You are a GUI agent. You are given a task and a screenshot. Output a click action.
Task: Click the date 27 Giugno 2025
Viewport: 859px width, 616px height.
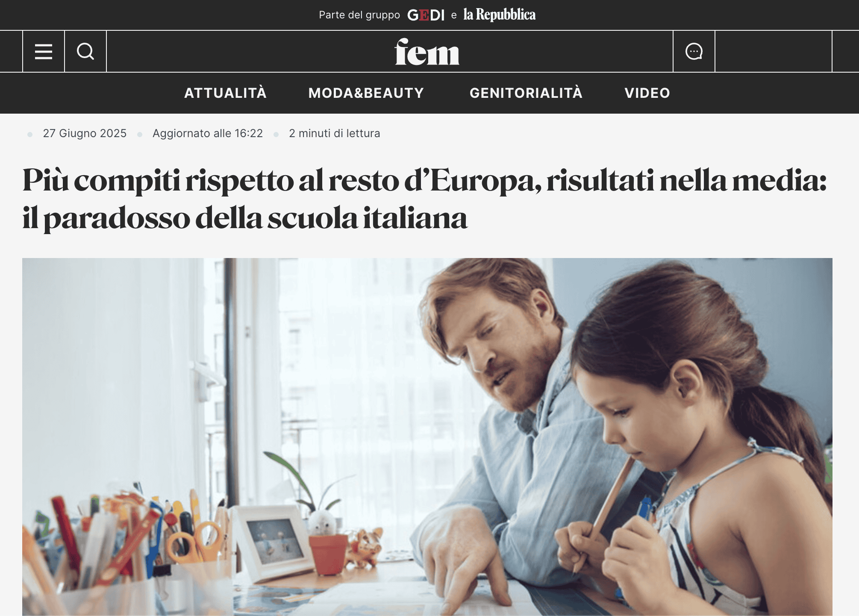click(85, 133)
